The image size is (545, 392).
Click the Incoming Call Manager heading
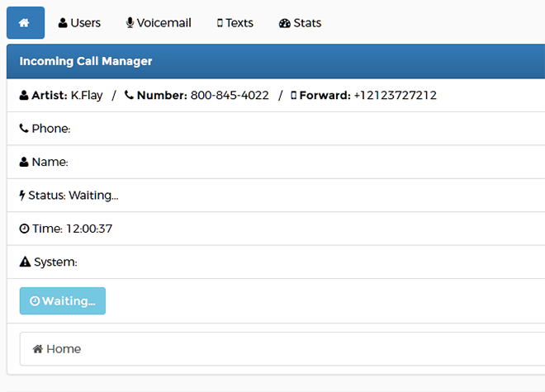click(x=86, y=61)
